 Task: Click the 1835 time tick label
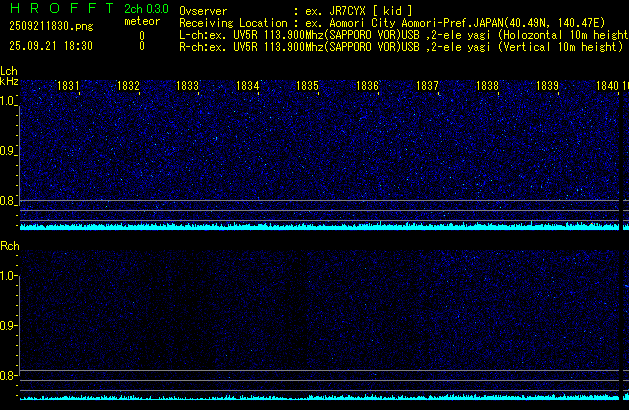308,86
